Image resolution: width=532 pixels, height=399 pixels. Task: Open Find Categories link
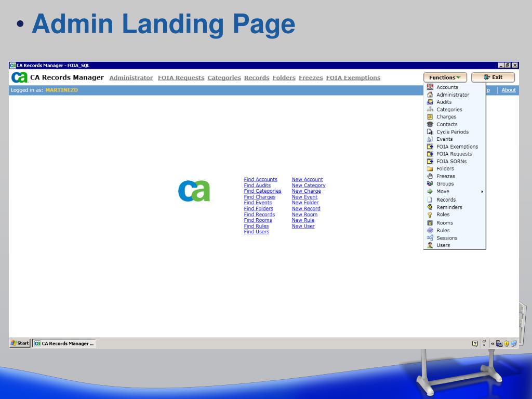[262, 191]
